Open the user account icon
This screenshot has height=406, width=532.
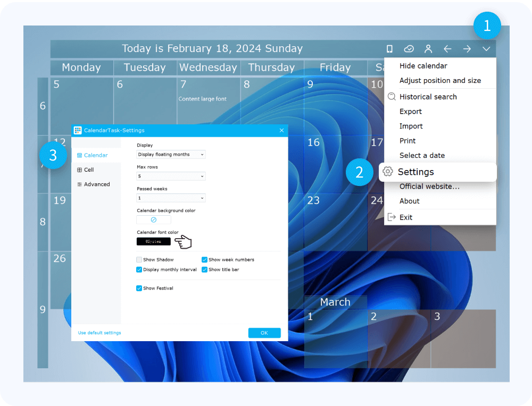click(x=428, y=49)
